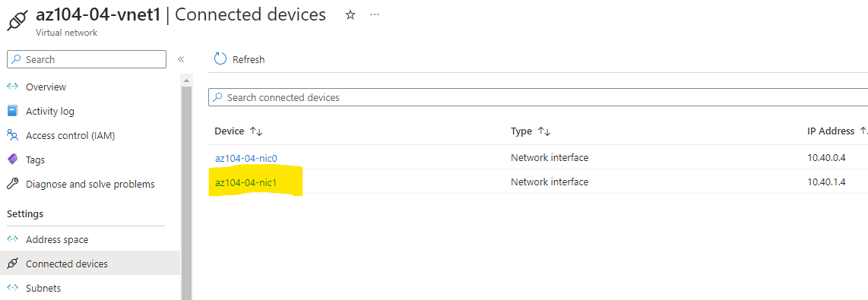868x300 pixels.
Task: Open Subnets in the sidebar
Action: coord(43,289)
